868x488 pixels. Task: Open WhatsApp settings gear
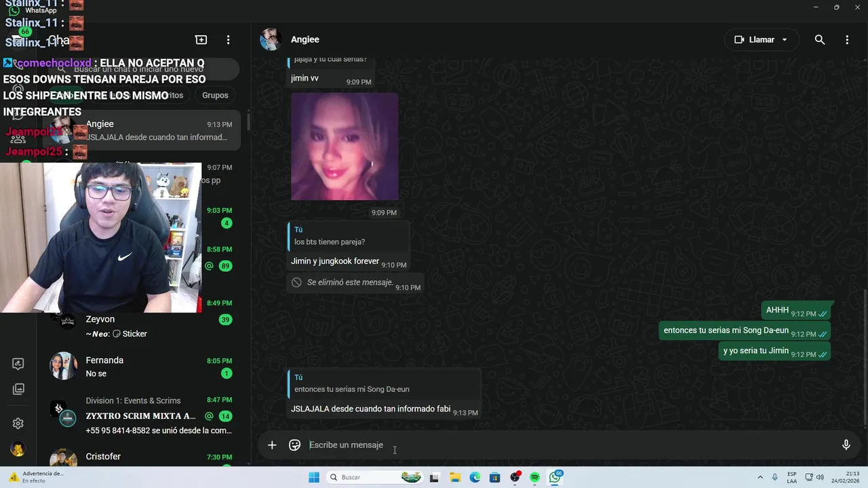(18, 424)
